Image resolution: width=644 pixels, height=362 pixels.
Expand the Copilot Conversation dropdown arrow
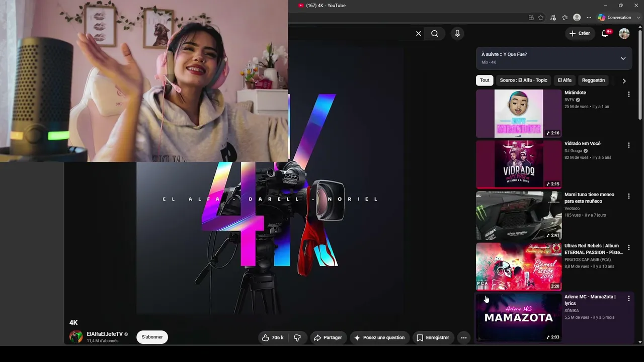pos(638,18)
